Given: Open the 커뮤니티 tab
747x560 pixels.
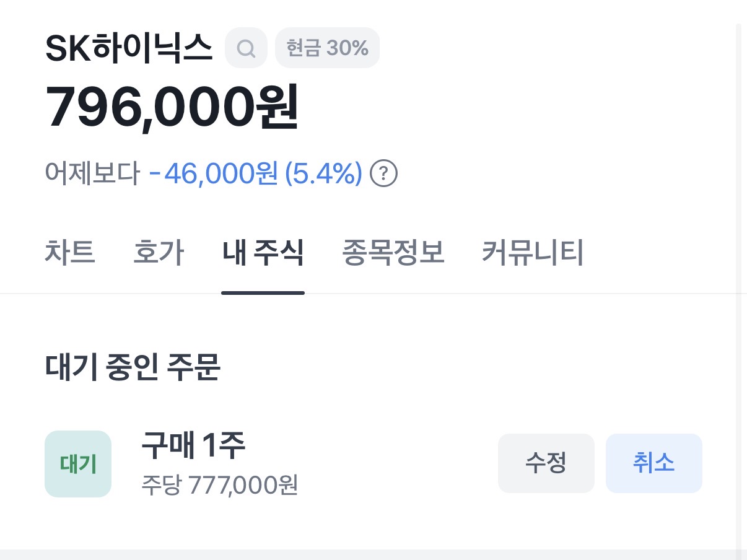Looking at the screenshot, I should [x=533, y=253].
